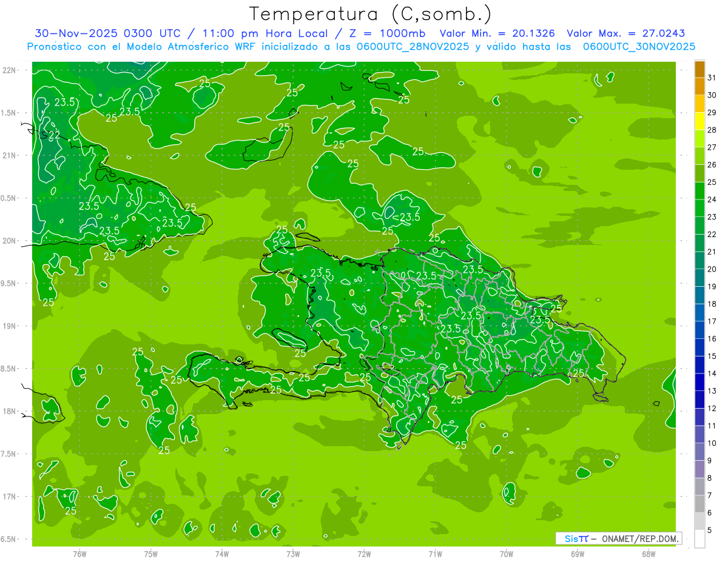The height and width of the screenshot is (562, 728).
Task: Select the Valor Max. = 27.0243 readout
Action: tap(626, 33)
